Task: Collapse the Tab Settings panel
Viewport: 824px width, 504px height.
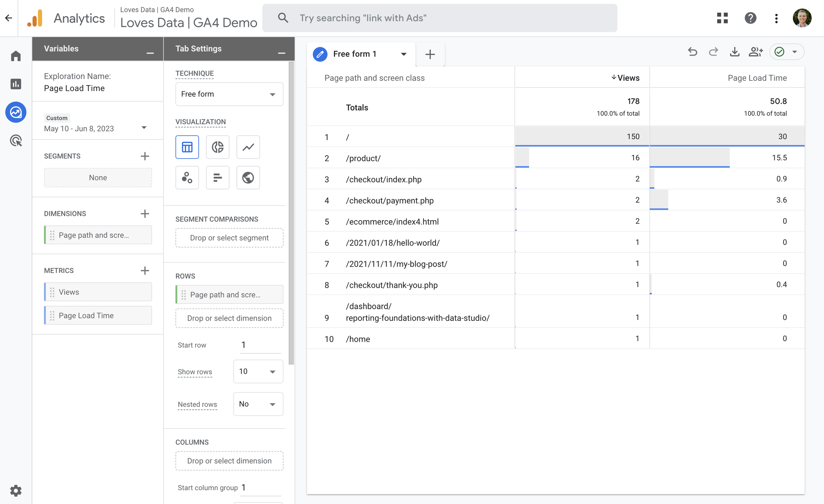Action: (x=281, y=52)
